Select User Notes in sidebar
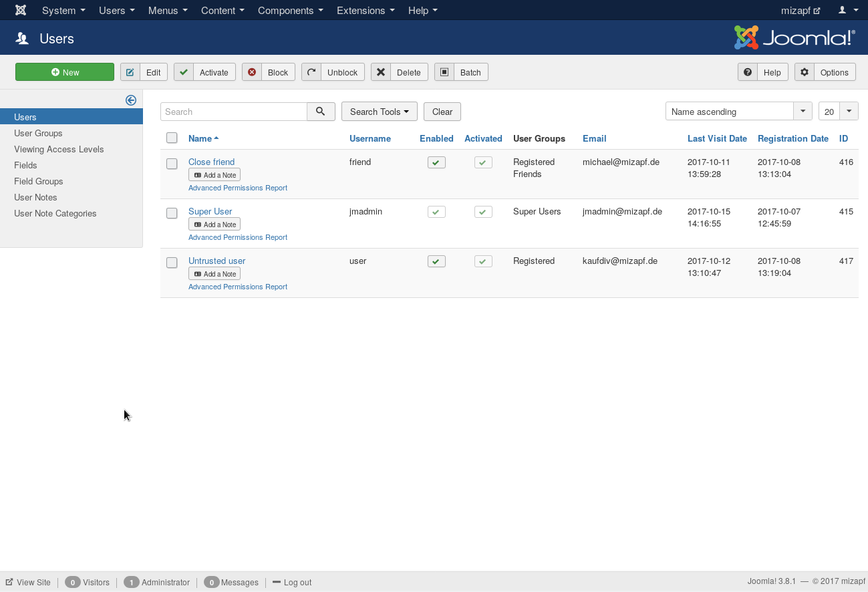 point(35,197)
